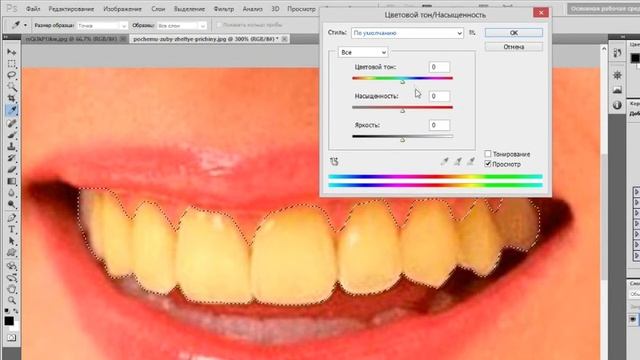Click the Цветовой тон value field
Viewport: 640px width, 360px height.
(439, 67)
